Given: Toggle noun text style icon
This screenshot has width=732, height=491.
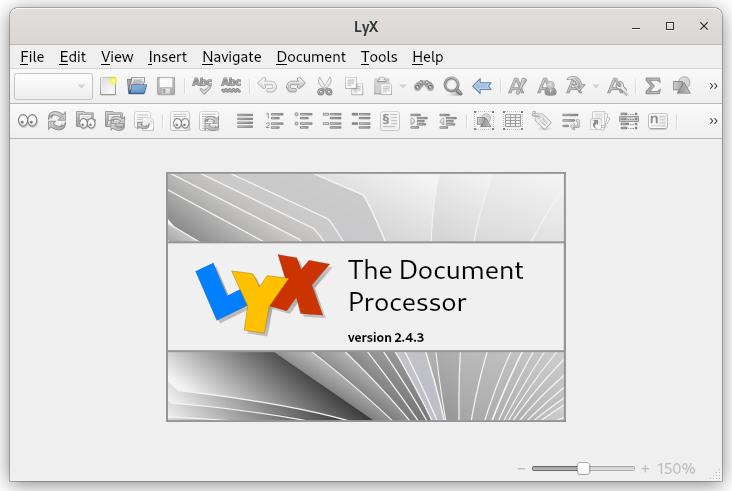Looking at the screenshot, I should pos(547,86).
